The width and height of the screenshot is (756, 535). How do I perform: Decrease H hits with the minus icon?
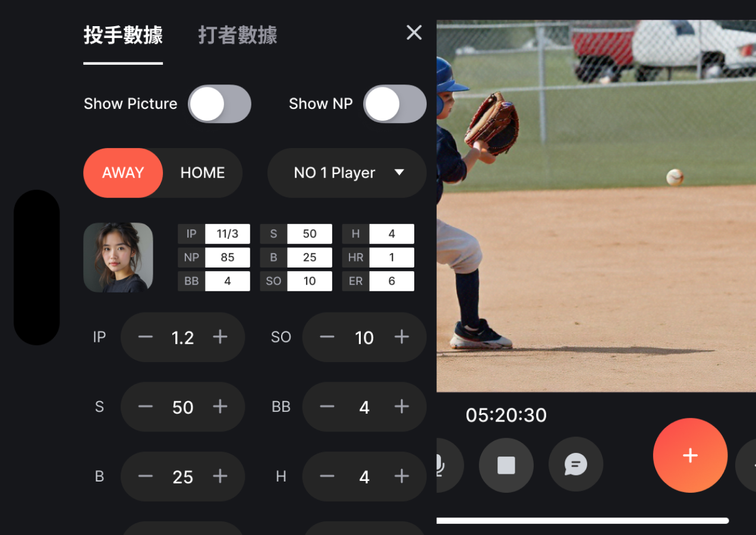327,476
